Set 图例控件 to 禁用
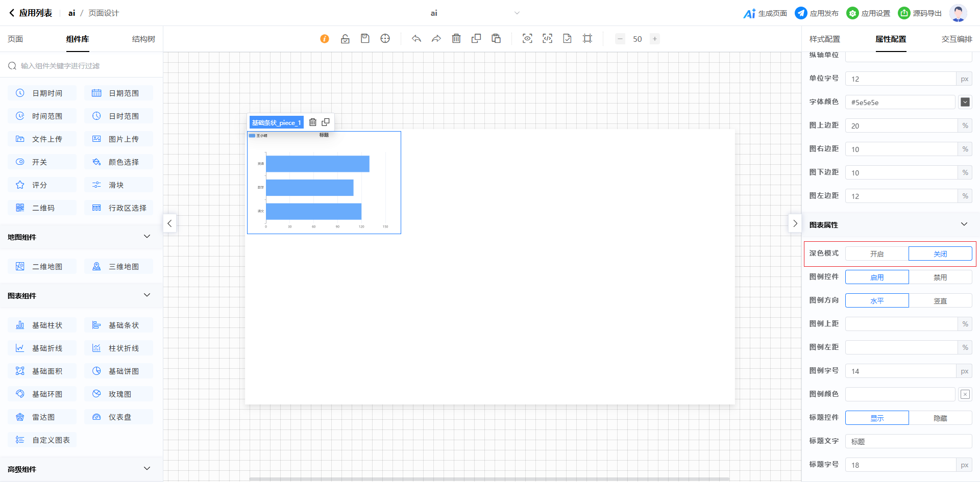The width and height of the screenshot is (980, 482). click(x=940, y=277)
